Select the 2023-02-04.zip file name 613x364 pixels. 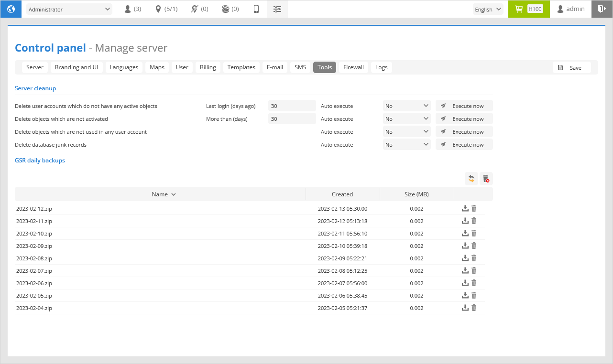[x=34, y=308]
